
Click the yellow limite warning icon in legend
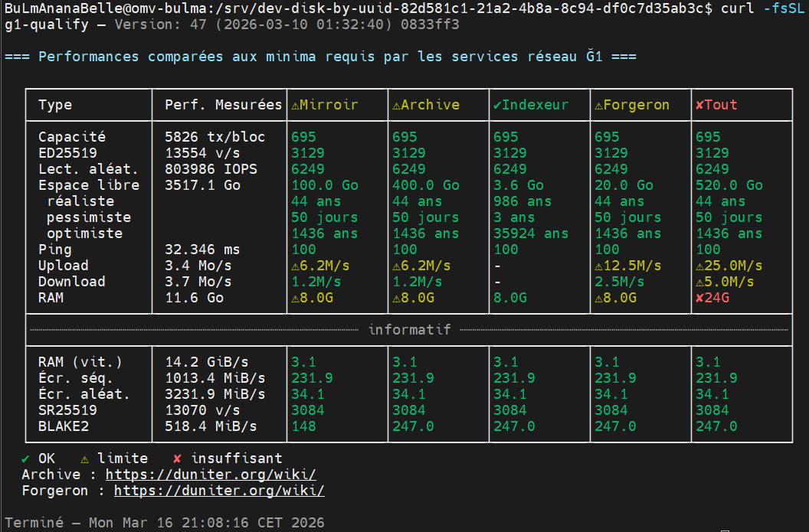coord(85,459)
